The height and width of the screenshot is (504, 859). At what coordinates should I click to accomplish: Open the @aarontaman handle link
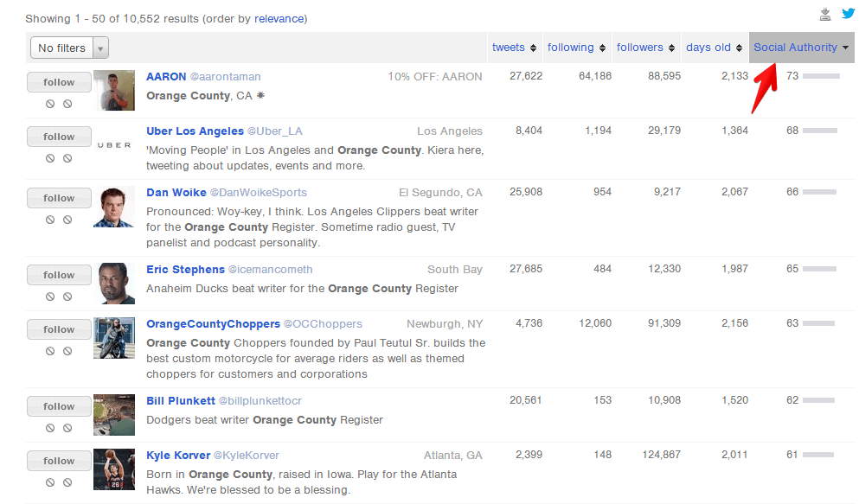tap(225, 77)
